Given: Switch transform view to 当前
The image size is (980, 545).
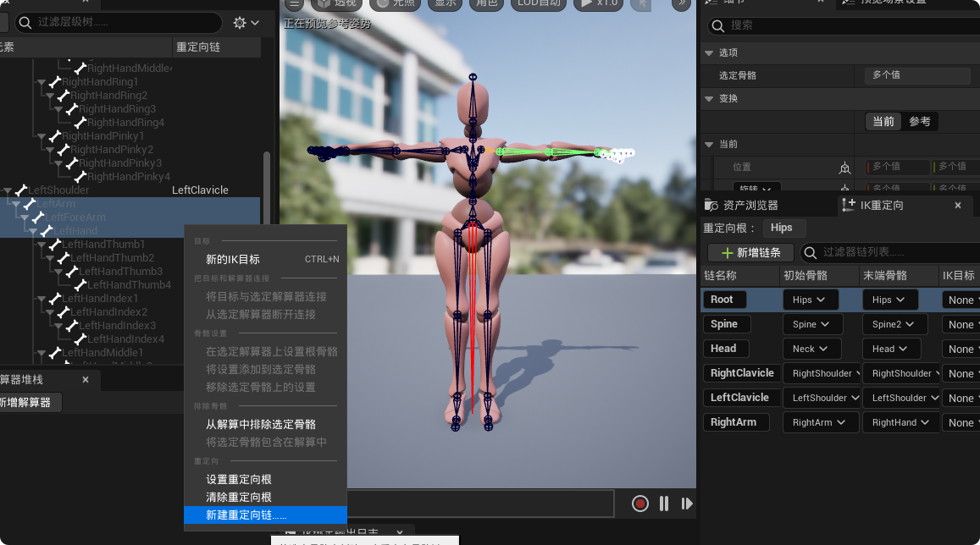Looking at the screenshot, I should coord(883,122).
